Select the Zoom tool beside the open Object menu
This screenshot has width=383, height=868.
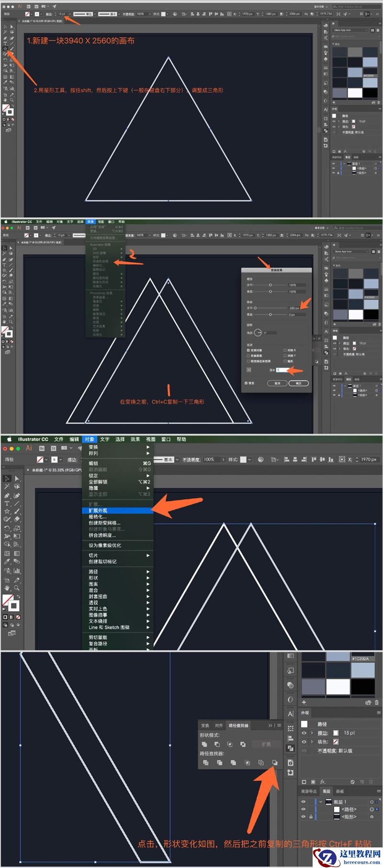coord(17,588)
